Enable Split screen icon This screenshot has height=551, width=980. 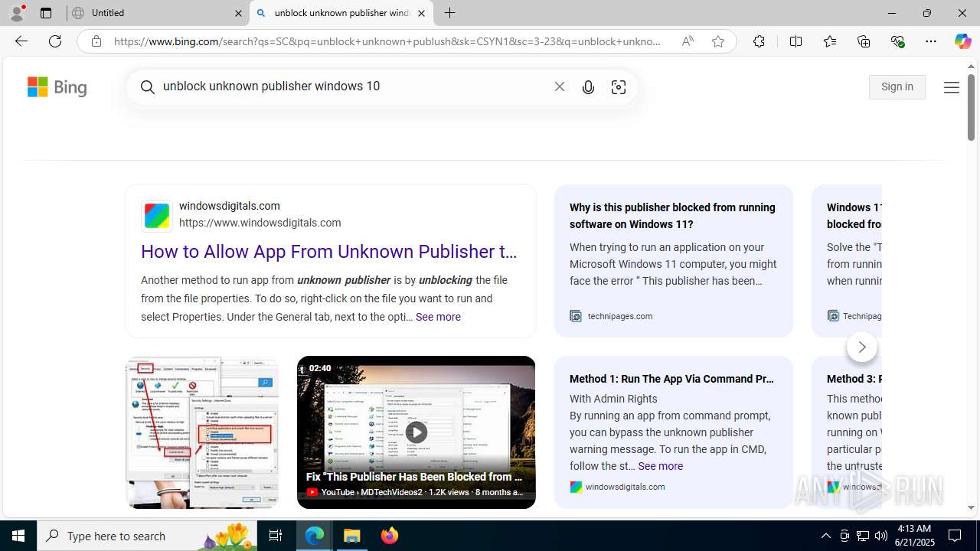tap(795, 41)
